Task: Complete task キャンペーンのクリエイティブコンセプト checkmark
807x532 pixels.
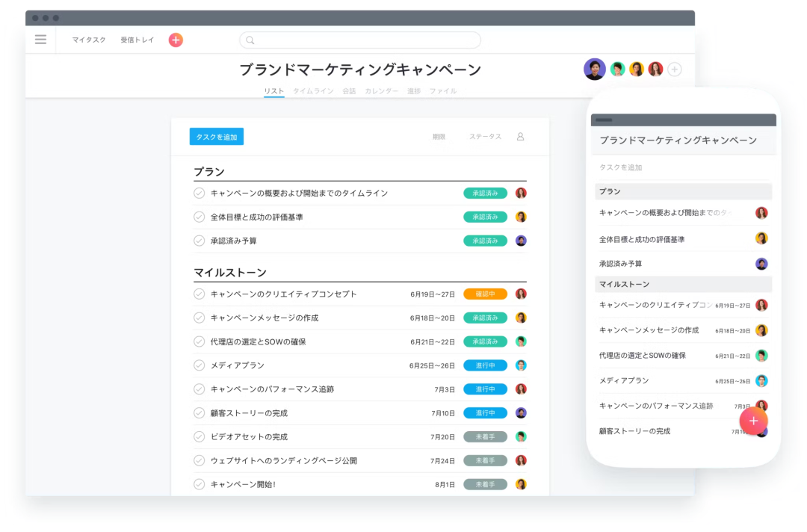Action: [x=200, y=294]
